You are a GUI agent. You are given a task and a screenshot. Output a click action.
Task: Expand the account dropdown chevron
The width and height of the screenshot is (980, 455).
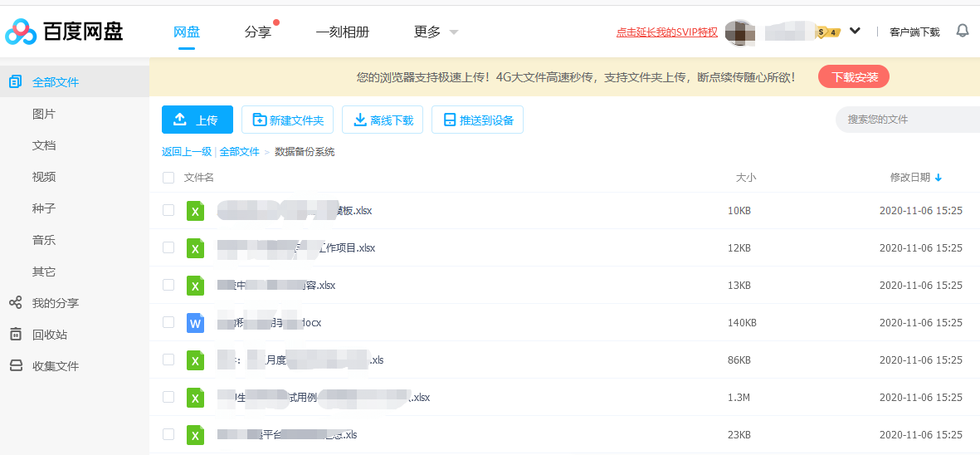click(855, 31)
